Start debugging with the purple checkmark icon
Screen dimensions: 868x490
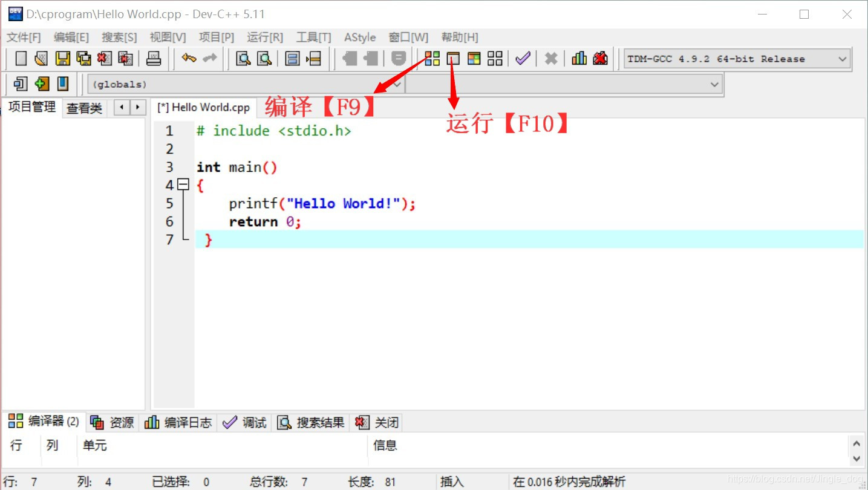(523, 59)
